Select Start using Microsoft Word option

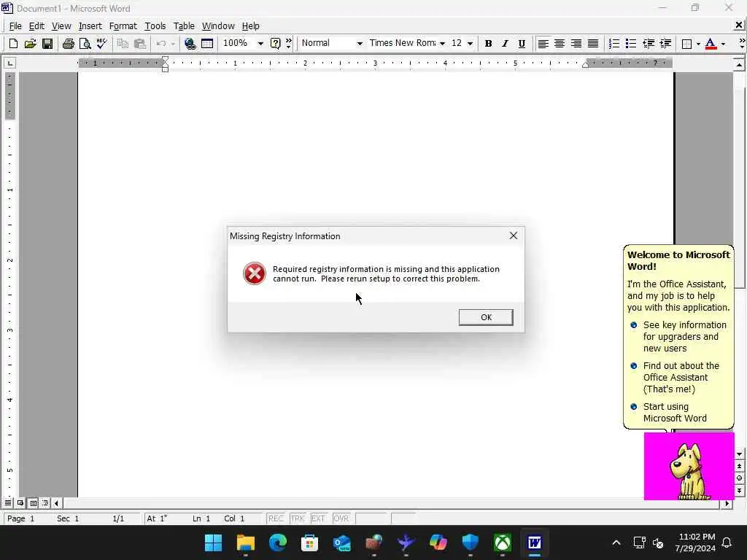(x=670, y=413)
